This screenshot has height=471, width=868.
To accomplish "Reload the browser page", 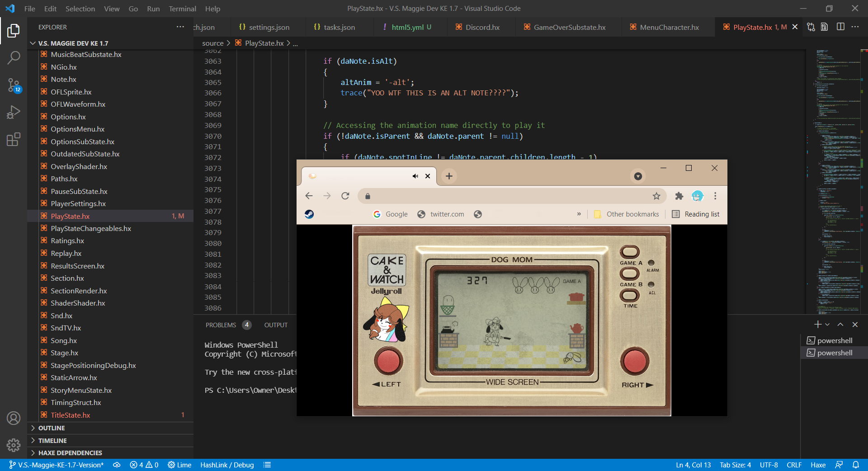I will pos(345,196).
